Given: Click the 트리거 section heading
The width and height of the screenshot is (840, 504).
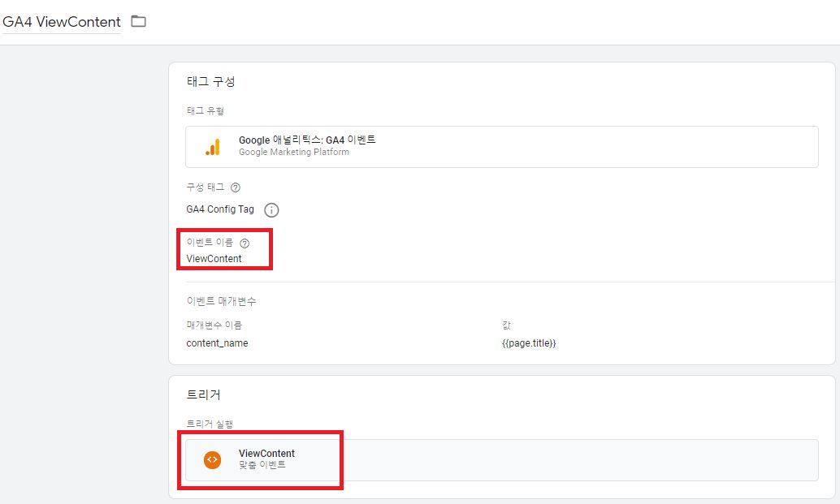Looking at the screenshot, I should 204,395.
